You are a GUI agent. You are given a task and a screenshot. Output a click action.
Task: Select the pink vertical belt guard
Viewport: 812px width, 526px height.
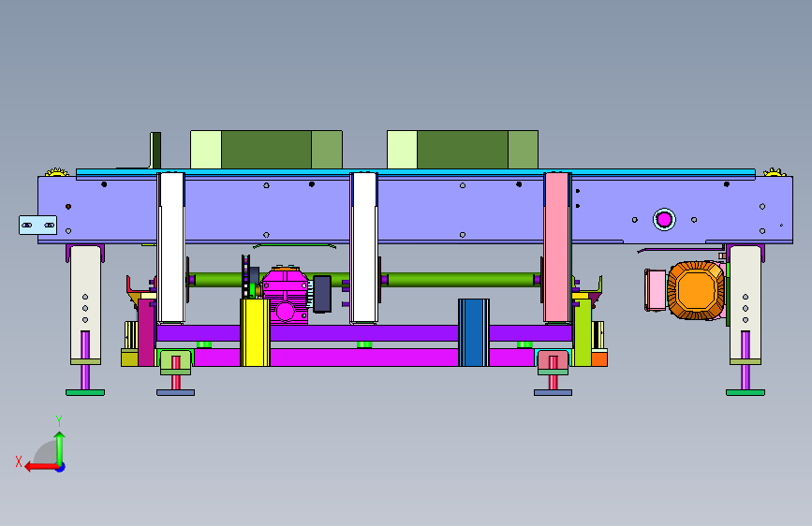pos(556,247)
